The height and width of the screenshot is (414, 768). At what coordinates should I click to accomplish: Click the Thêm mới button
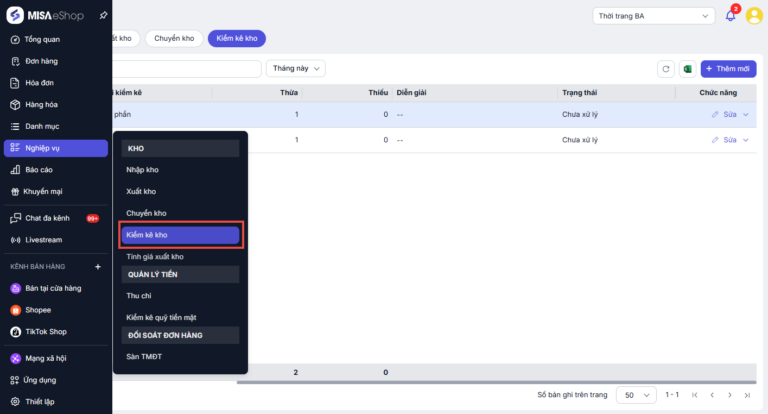(728, 69)
